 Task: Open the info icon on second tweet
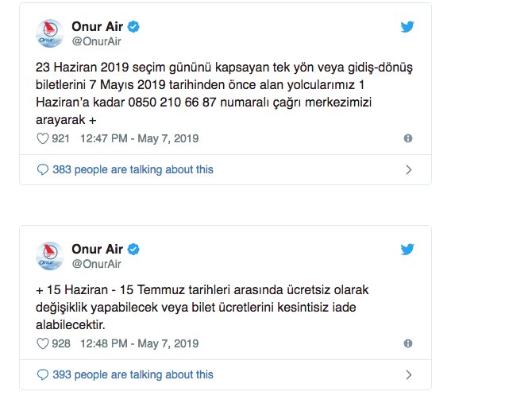tap(408, 343)
